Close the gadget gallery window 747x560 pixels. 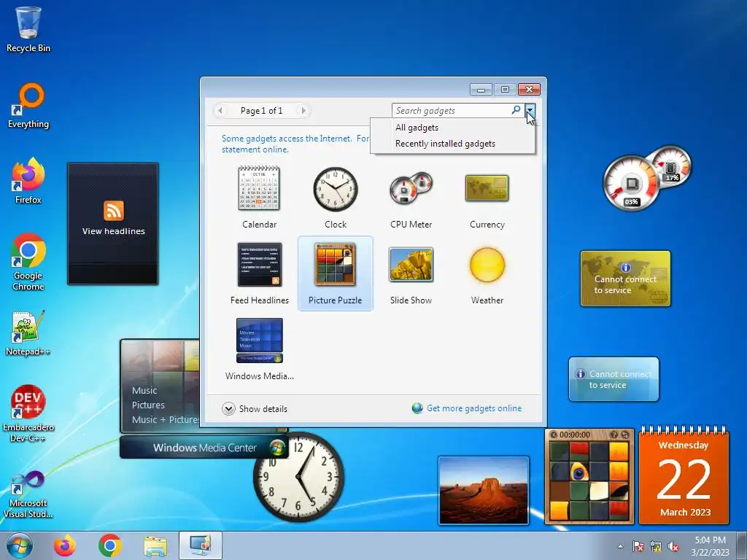[530, 90]
